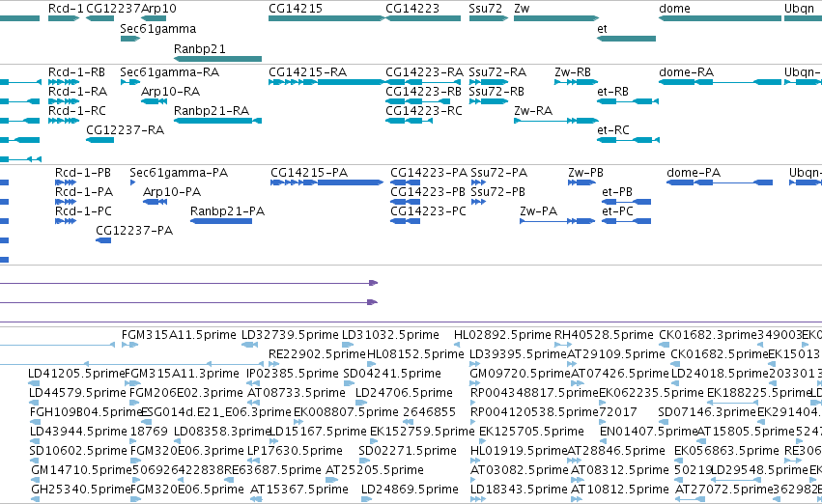Click the RE22902.5prime EST label
Viewport: 822px width, 504px height.
pyautogui.click(x=317, y=354)
